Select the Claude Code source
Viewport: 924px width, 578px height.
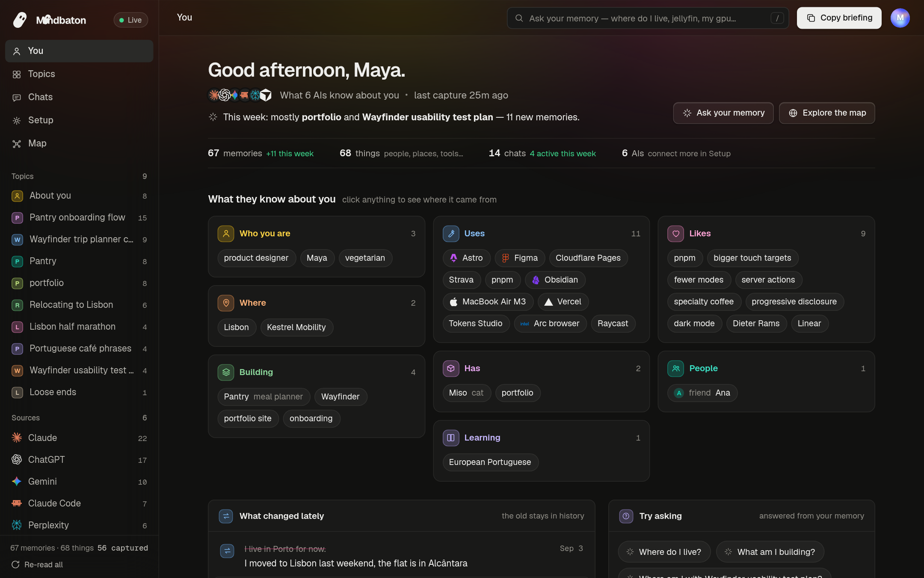click(79, 504)
